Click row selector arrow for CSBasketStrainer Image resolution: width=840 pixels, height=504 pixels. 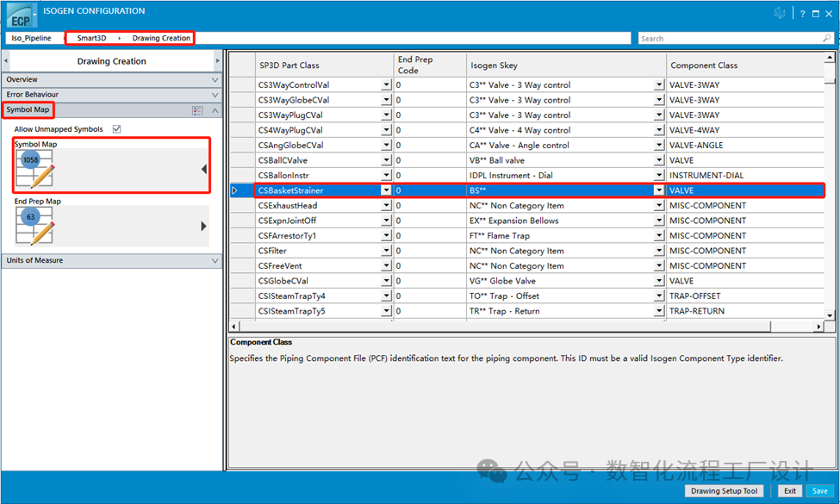point(234,190)
